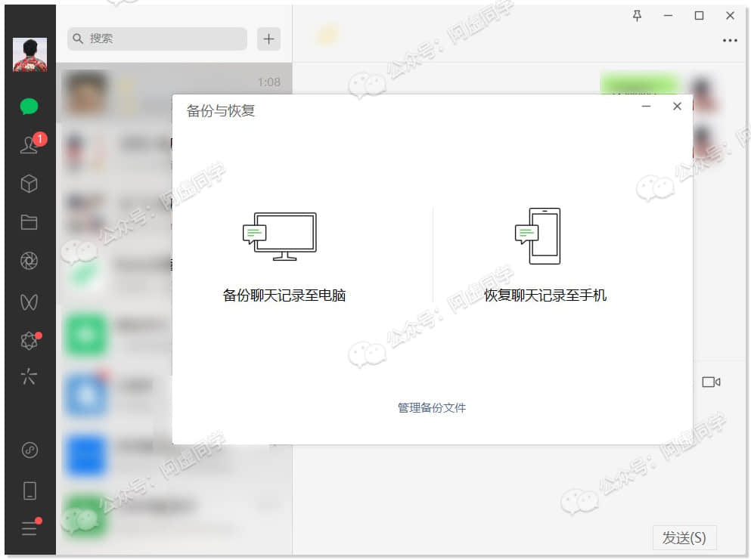Pin the window on top with the pin icon
Screen dimensions: 751x560
click(637, 16)
